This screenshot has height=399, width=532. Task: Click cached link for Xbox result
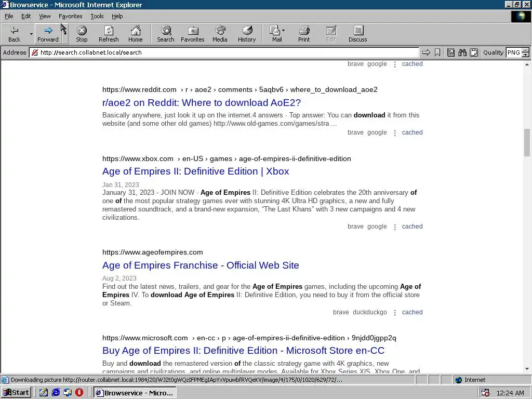tap(412, 227)
